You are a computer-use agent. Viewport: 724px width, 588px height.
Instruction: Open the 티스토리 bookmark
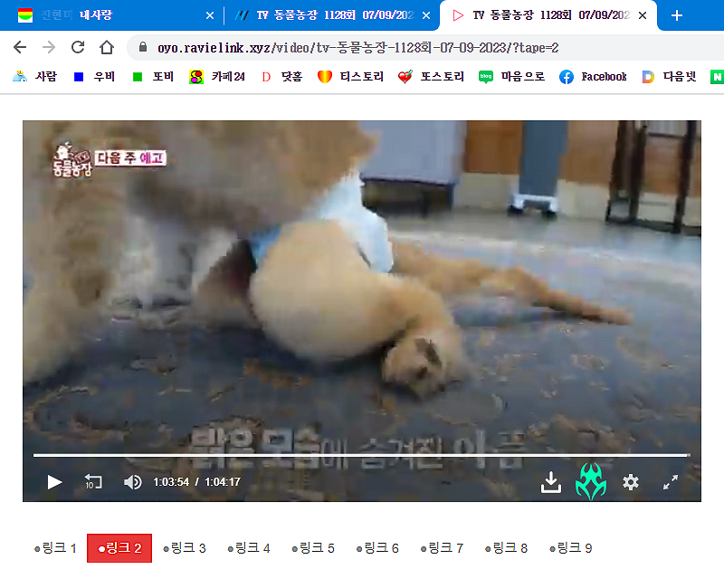tap(350, 77)
